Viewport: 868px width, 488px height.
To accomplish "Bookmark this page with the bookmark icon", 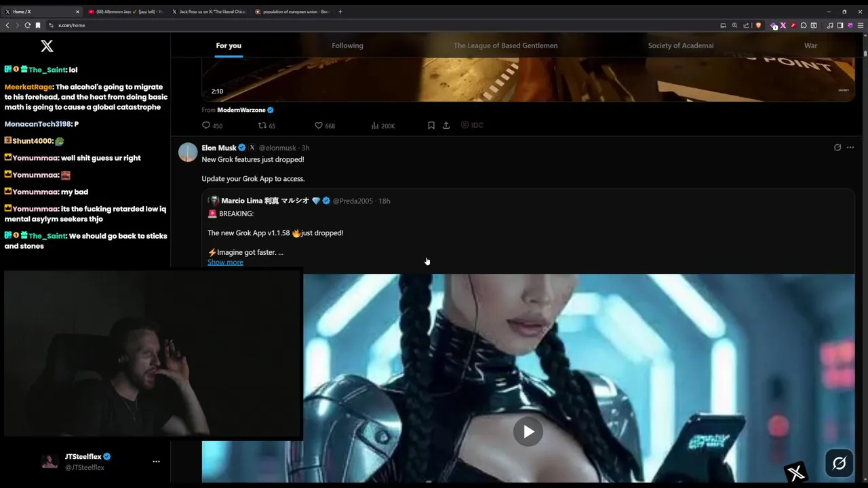I will [x=38, y=25].
